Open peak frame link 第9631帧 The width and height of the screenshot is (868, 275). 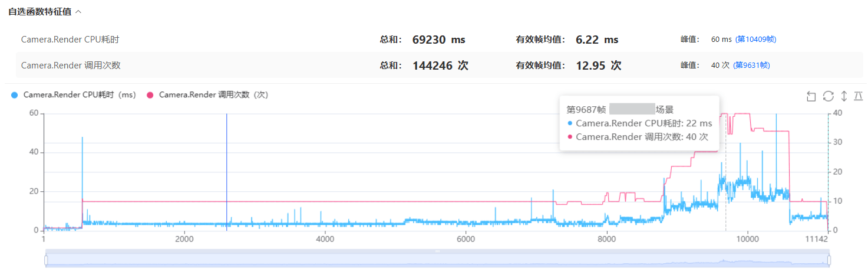click(751, 66)
